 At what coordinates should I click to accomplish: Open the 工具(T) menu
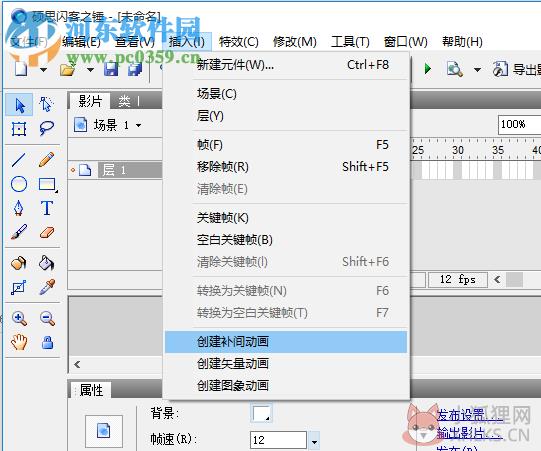[x=350, y=42]
